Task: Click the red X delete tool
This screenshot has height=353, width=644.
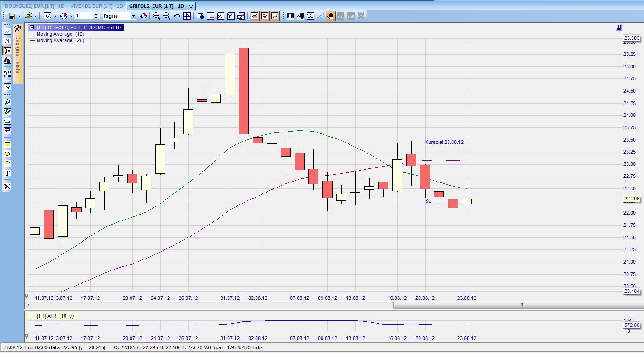Action: point(7,187)
